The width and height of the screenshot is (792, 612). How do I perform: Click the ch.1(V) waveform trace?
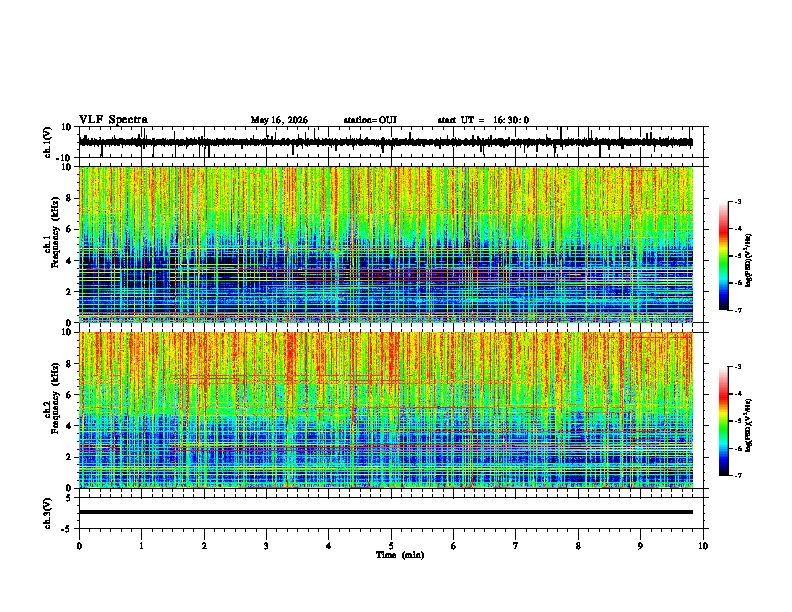(x=385, y=142)
